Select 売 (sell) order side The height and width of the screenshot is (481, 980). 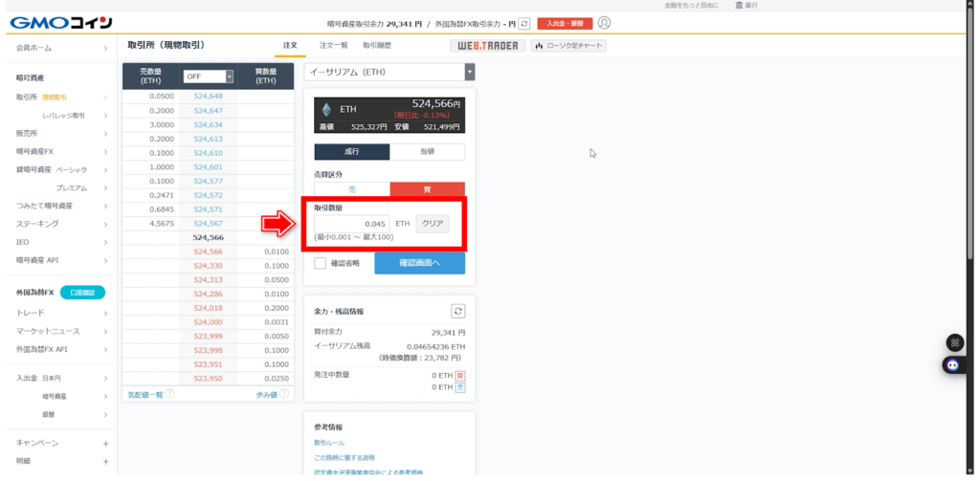coord(351,189)
